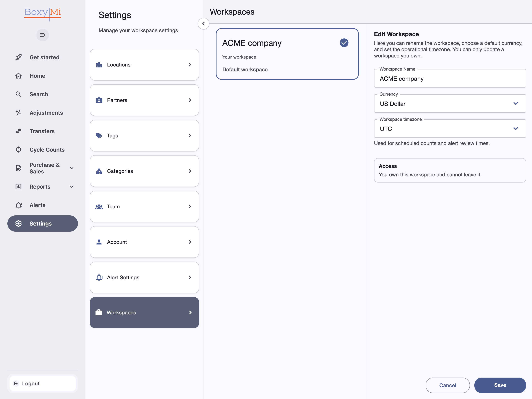
Task: Save the workspace changes
Action: click(x=500, y=385)
